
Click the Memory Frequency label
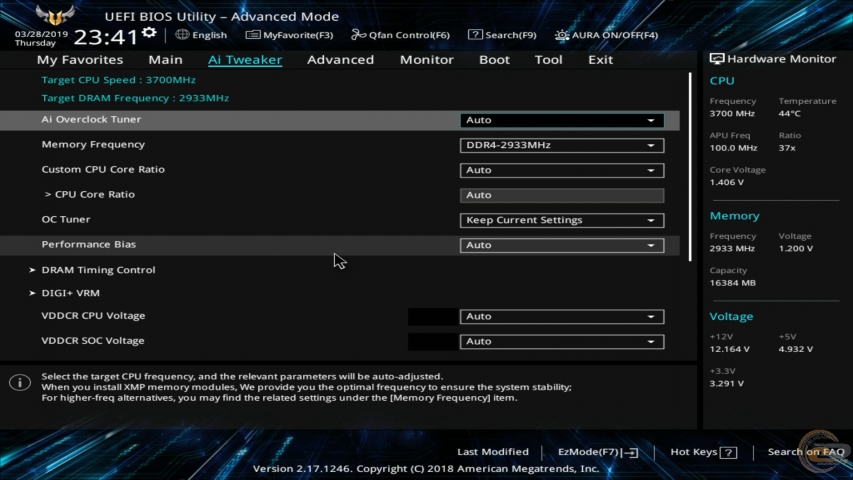coord(93,144)
